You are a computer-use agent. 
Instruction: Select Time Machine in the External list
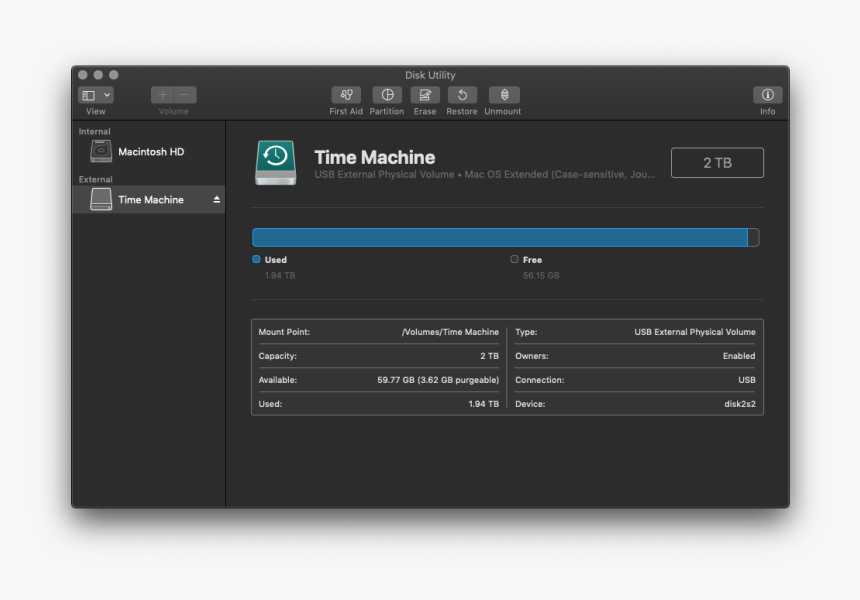(x=150, y=200)
